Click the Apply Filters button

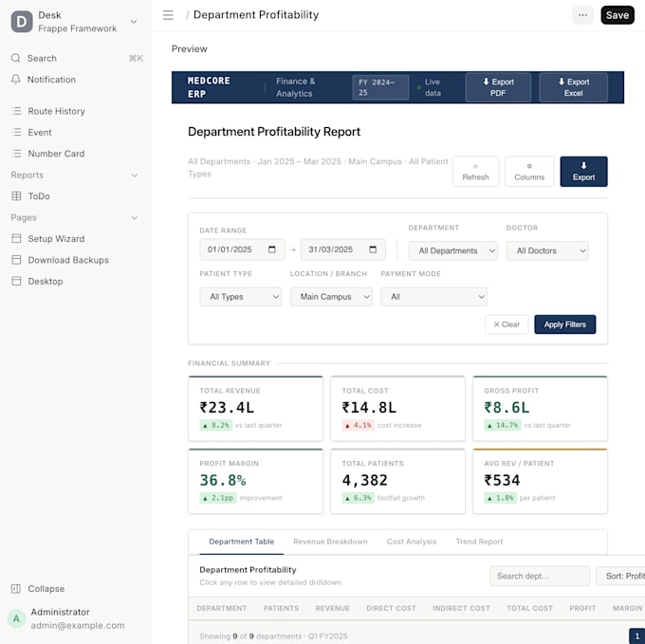click(564, 324)
